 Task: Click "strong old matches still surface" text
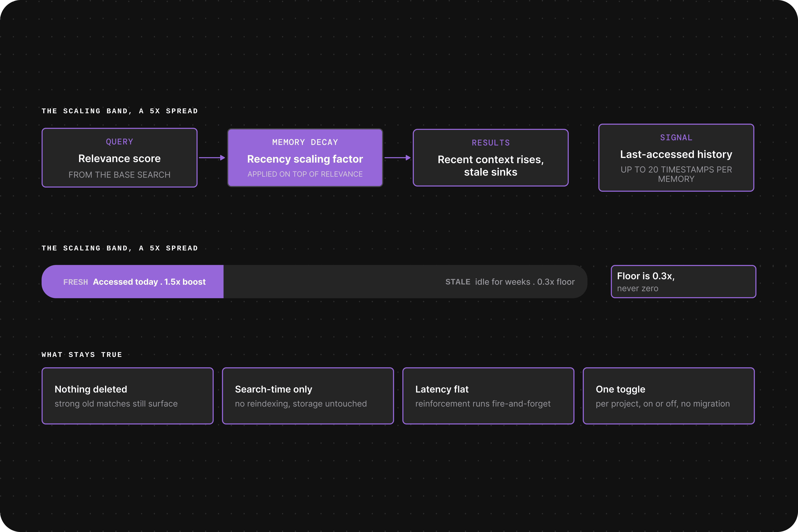pyautogui.click(x=116, y=404)
